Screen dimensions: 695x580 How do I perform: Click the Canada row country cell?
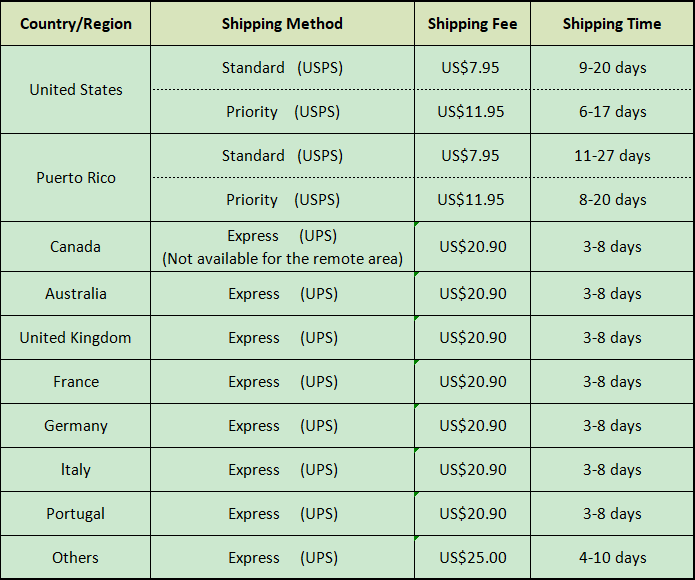[x=75, y=247]
